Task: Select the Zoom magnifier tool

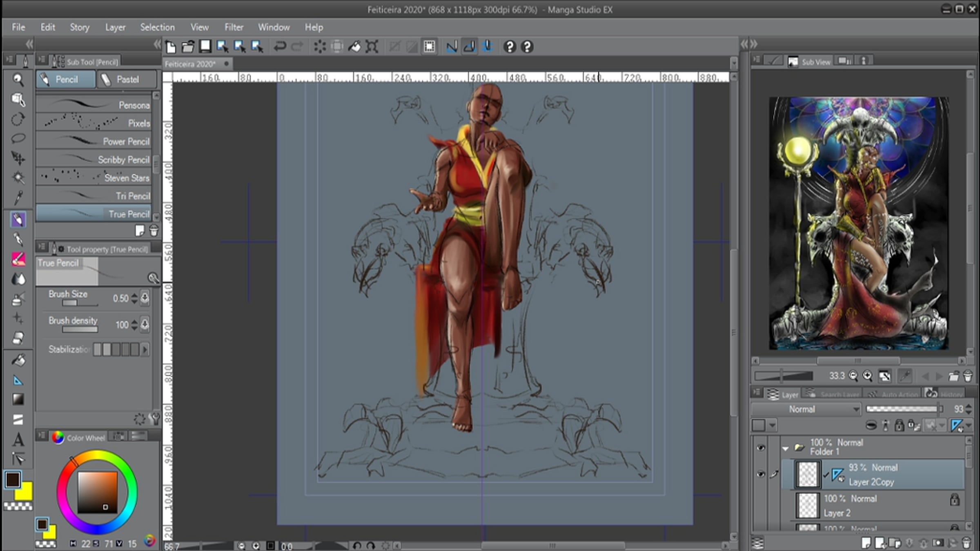Action: 18,79
